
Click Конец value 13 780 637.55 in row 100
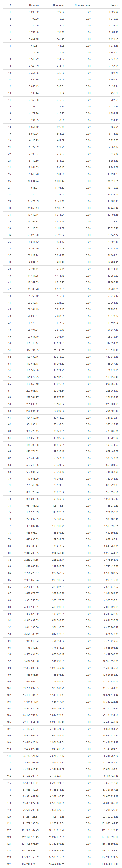pos(111,681)
